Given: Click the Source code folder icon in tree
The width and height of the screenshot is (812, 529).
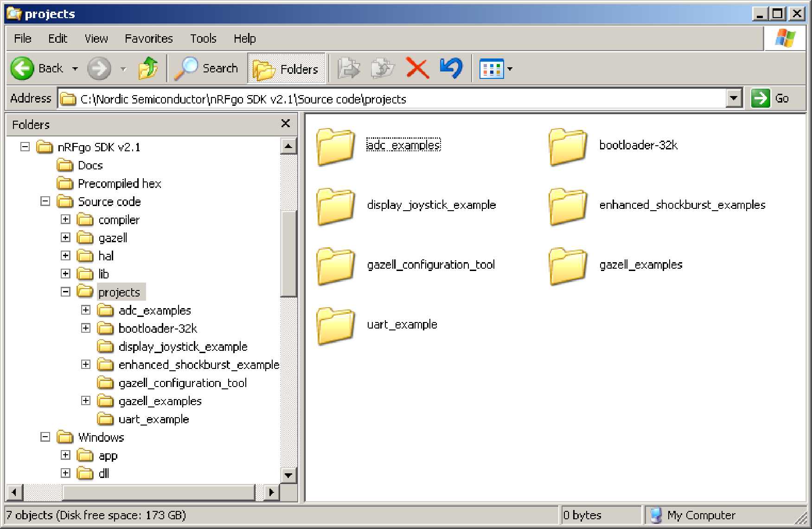Looking at the screenshot, I should pos(65,201).
